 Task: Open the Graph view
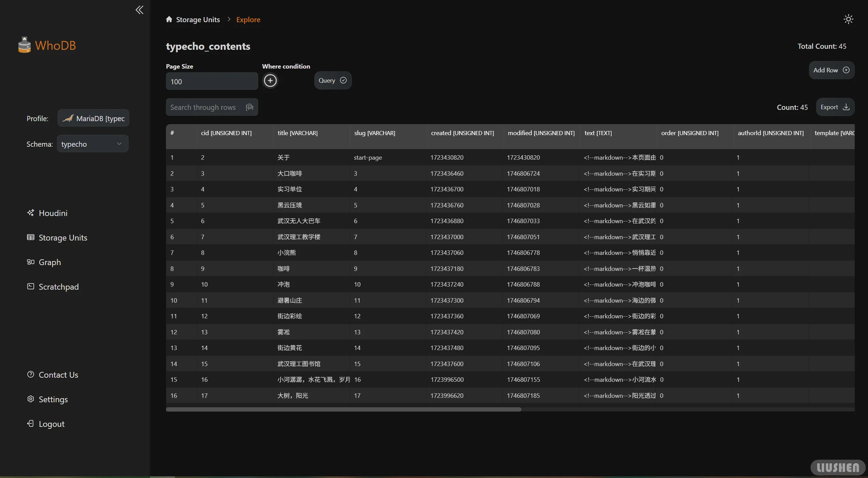click(x=49, y=262)
